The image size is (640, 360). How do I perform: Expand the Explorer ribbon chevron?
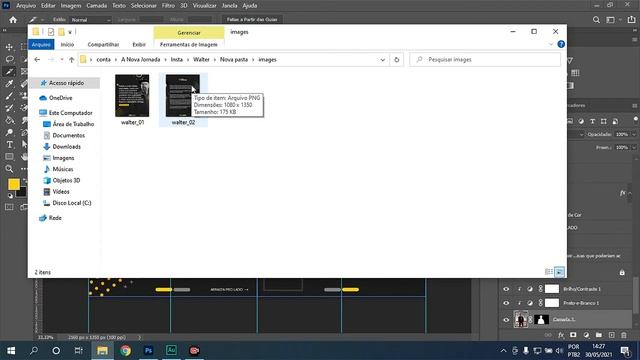551,44
